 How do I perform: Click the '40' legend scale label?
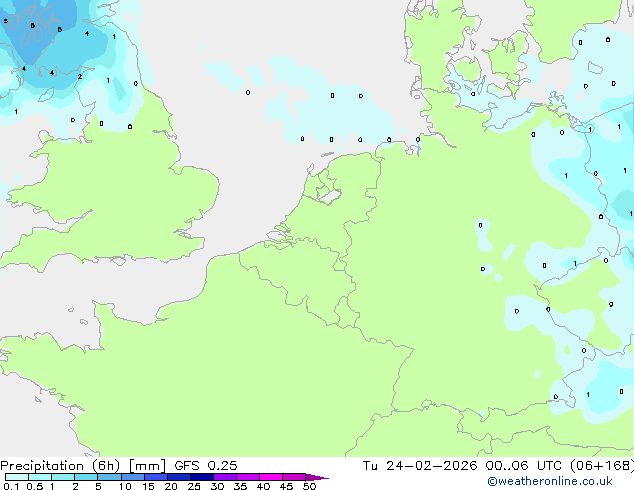(x=263, y=486)
